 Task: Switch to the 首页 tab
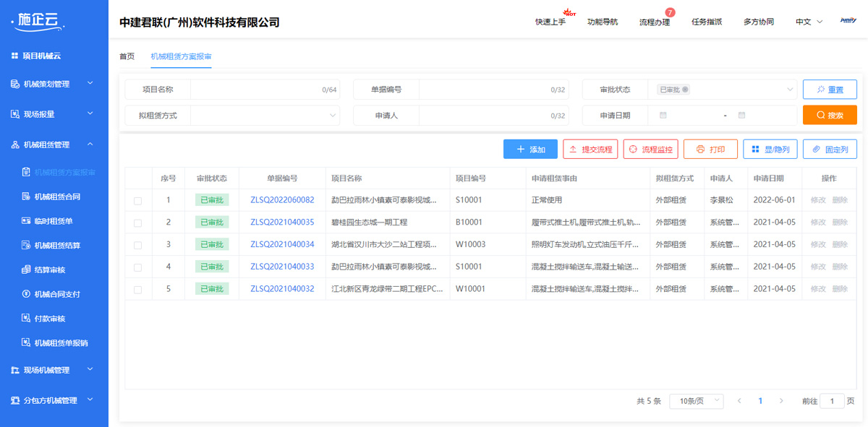point(127,56)
